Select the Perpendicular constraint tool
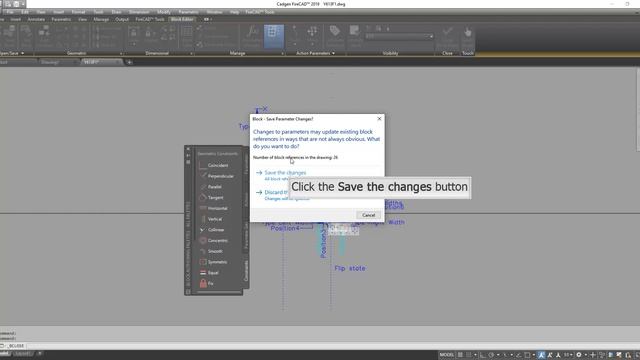 click(x=216, y=176)
